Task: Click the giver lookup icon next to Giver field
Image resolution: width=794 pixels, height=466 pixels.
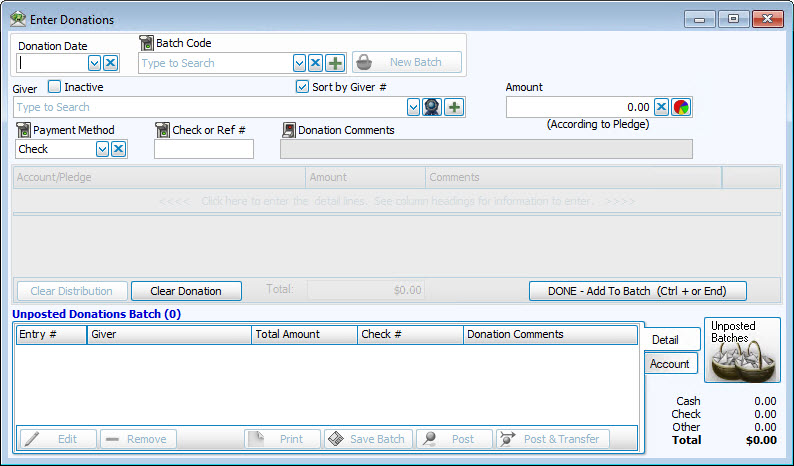Action: click(x=432, y=107)
